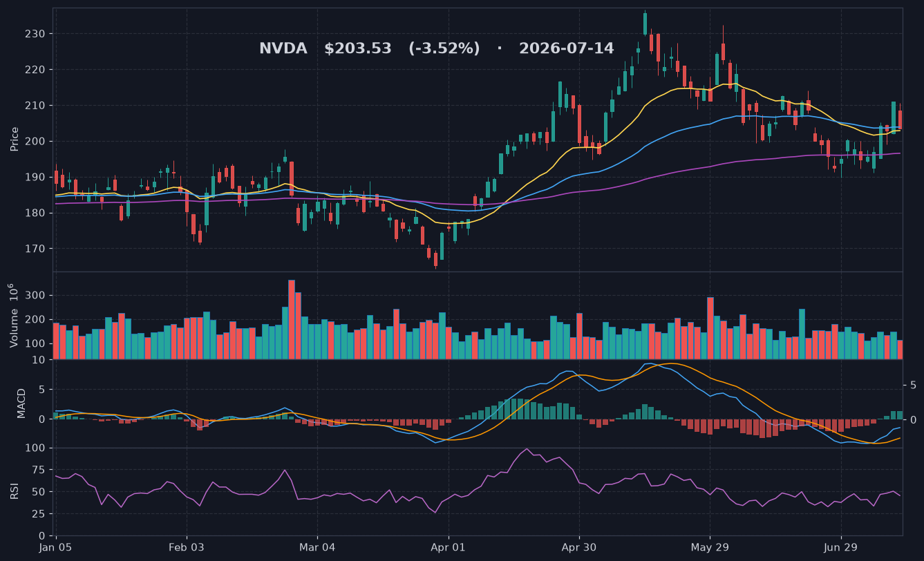Click the 190 price axis tick
Viewport: 924px width, 561px height.
[35, 178]
